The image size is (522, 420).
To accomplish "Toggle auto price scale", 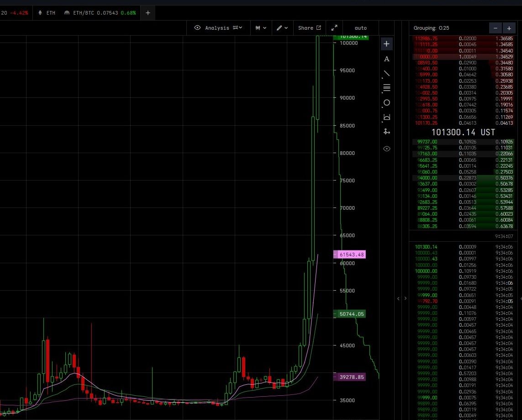I will coord(360,28).
